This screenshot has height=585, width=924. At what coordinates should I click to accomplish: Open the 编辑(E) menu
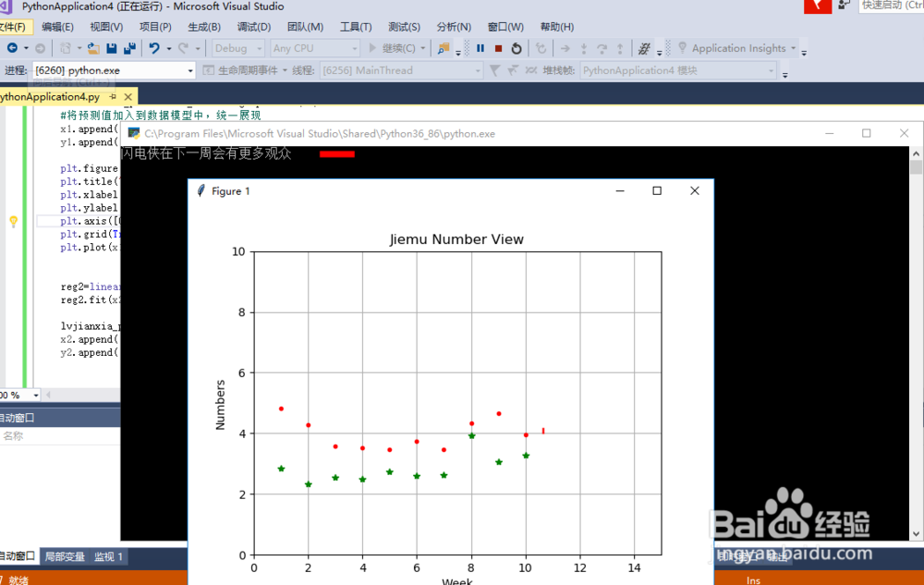point(57,27)
